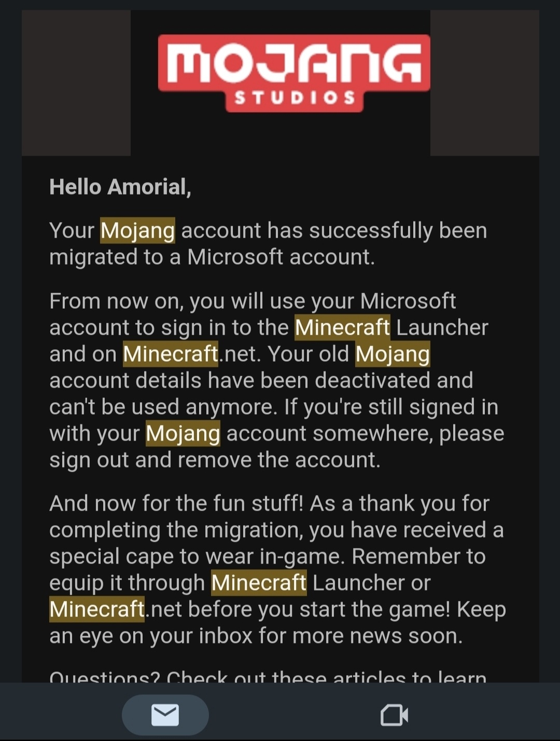Select highlighted 'Mojang' after 'with your'

pyautogui.click(x=183, y=433)
